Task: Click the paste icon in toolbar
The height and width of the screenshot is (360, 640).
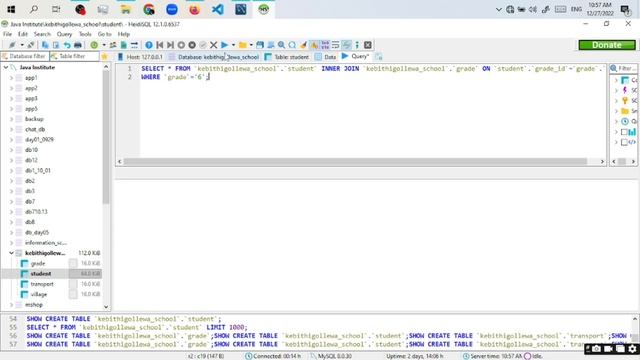Action: coord(56,45)
